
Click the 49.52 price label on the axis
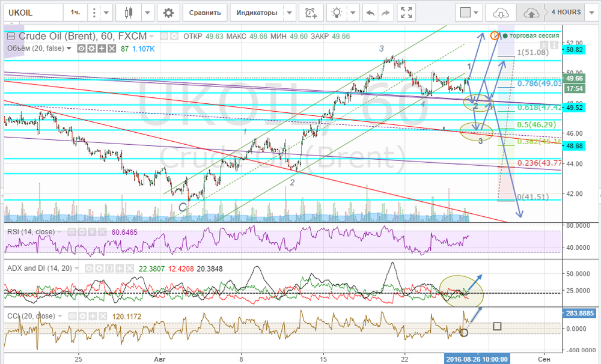click(x=574, y=108)
